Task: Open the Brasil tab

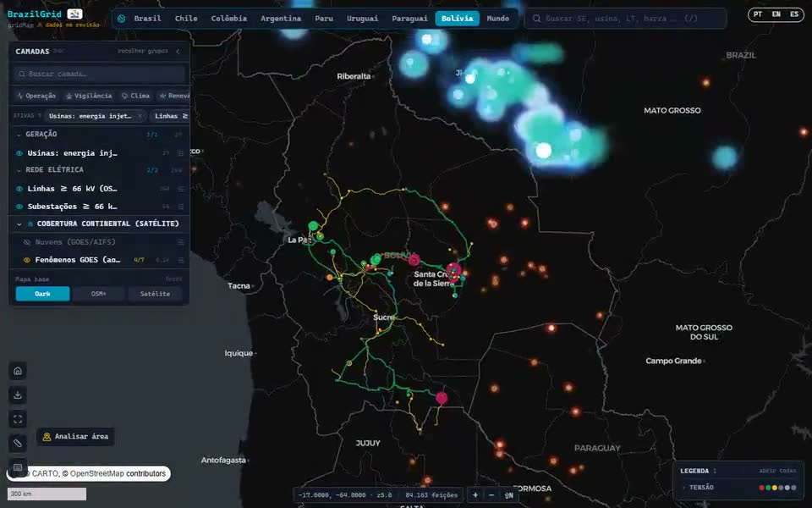Action: tap(147, 19)
